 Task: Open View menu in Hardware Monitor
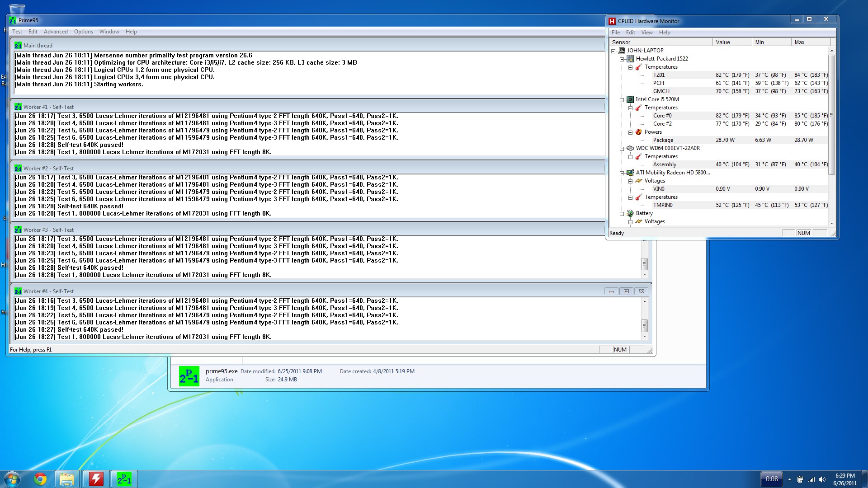pyautogui.click(x=647, y=33)
